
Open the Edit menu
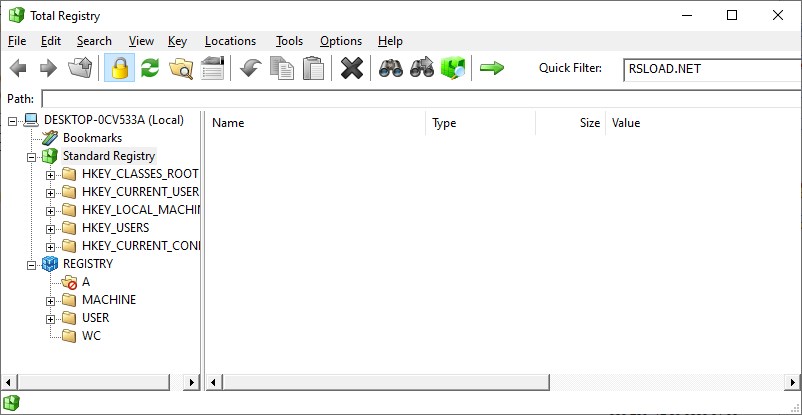coord(51,41)
